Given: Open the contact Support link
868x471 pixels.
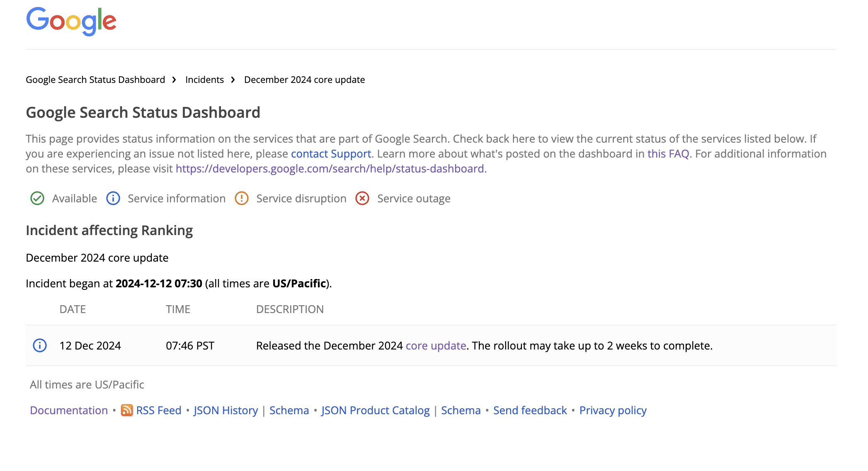Looking at the screenshot, I should [x=331, y=154].
